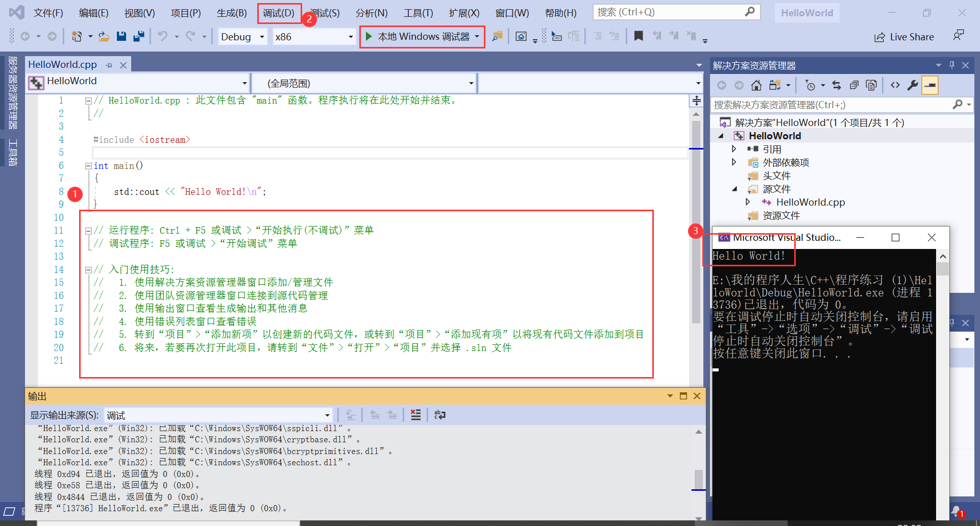Click the Undo arrow icon
Screen dimensions: 980x526
tap(162, 36)
